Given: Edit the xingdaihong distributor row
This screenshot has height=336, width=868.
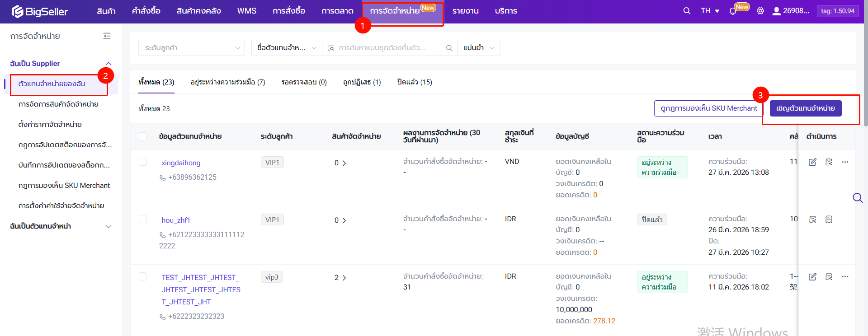Looking at the screenshot, I should (812, 162).
